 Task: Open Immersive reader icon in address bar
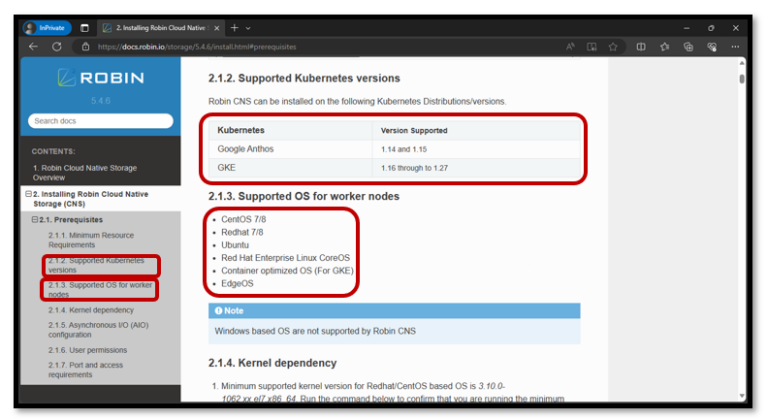[592, 47]
